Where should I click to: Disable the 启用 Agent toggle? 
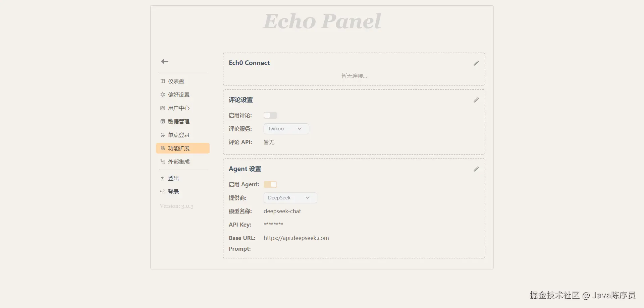pyautogui.click(x=270, y=184)
